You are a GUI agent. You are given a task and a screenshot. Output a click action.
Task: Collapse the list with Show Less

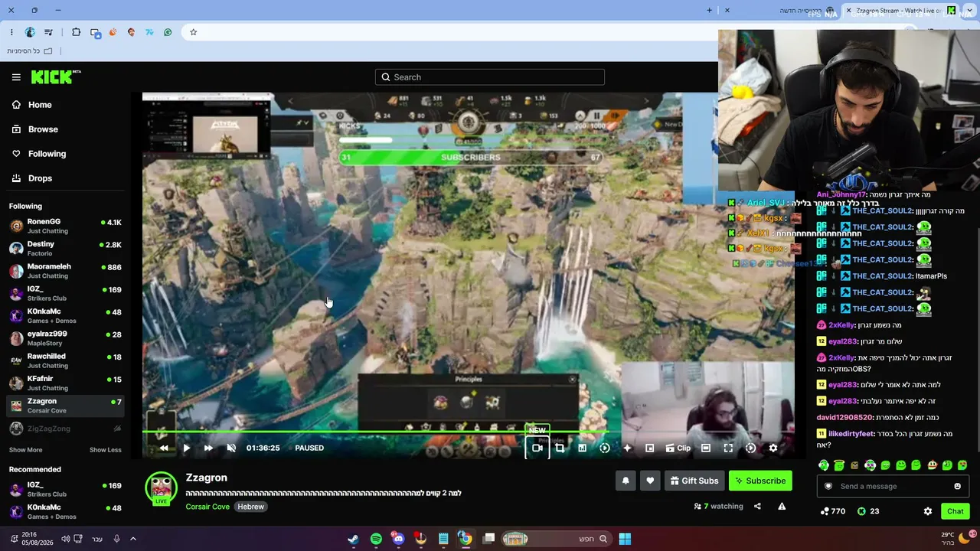[105, 450]
